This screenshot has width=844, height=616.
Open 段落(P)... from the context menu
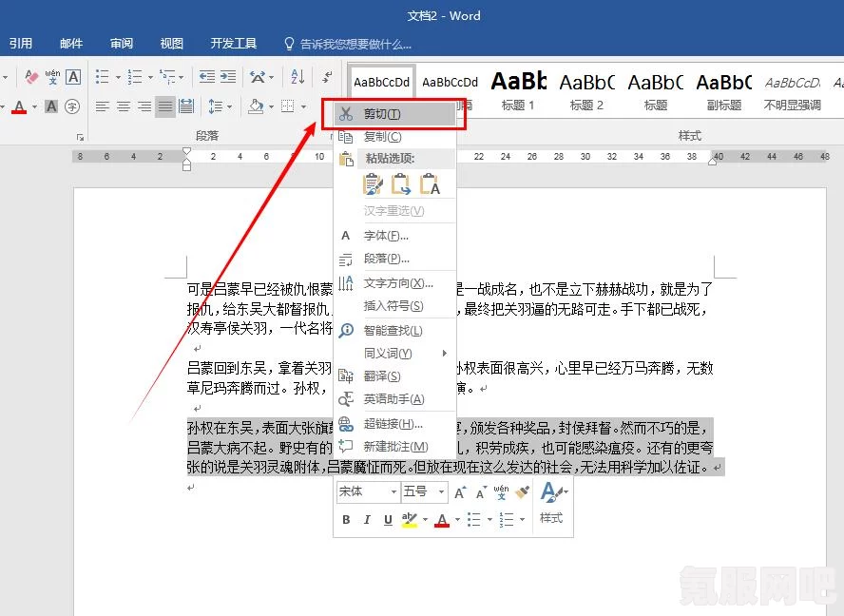[x=395, y=259]
